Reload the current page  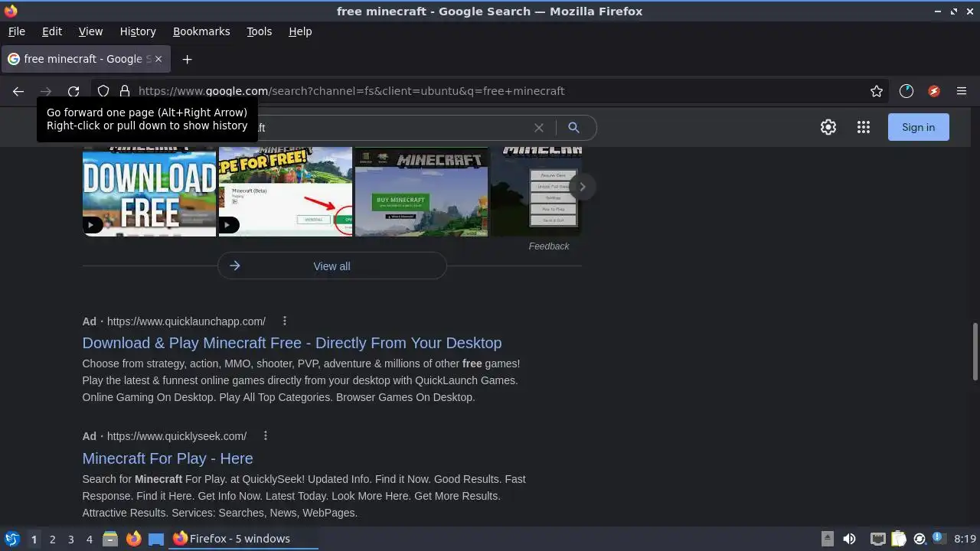(x=73, y=91)
